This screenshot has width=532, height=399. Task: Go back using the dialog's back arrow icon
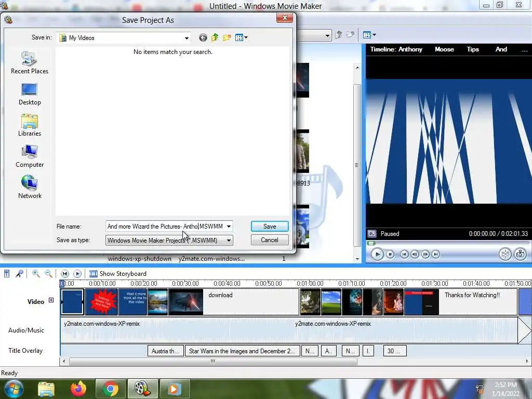pos(203,37)
